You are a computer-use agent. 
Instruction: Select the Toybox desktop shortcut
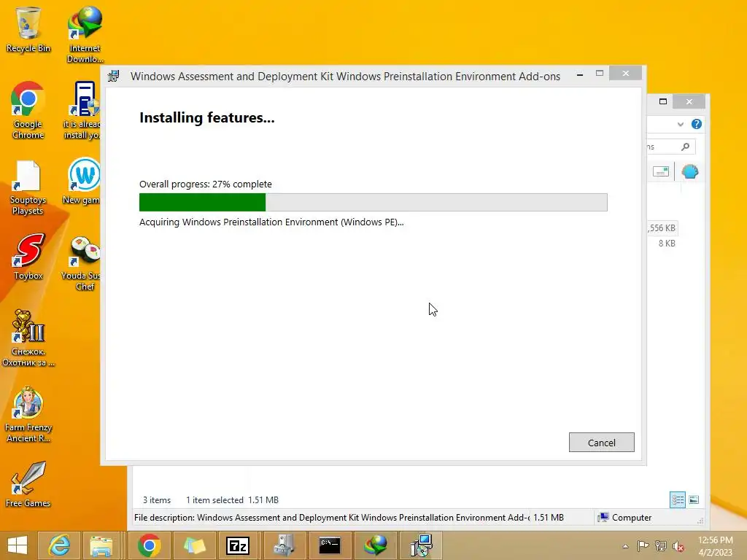(x=28, y=257)
